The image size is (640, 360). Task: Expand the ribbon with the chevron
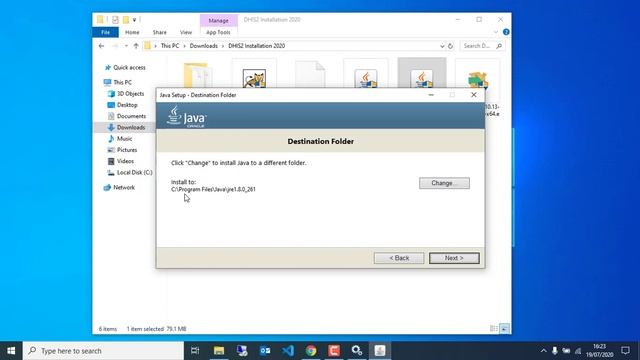coord(496,32)
